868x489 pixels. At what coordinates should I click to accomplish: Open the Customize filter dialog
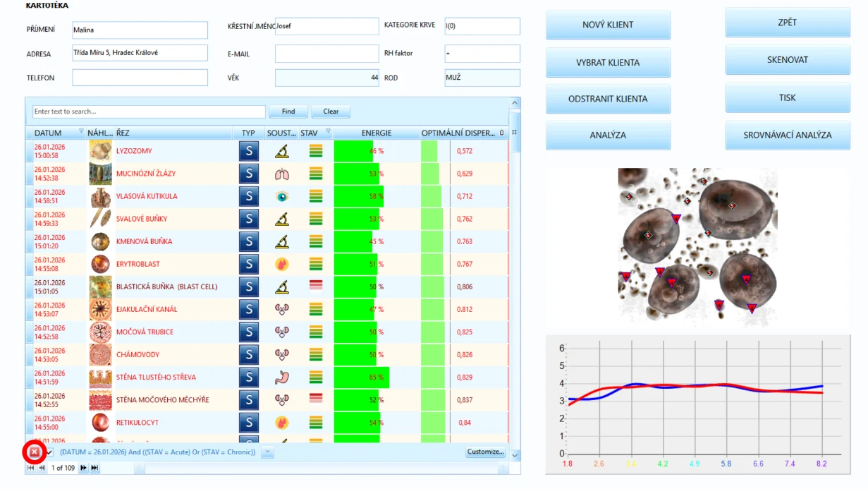pyautogui.click(x=486, y=452)
